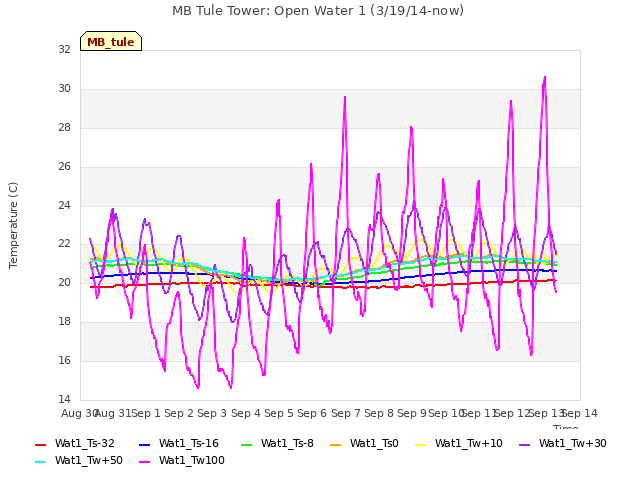640x480 pixels.
Task: Click the magenta peak on Sep 7
Action: point(345,97)
